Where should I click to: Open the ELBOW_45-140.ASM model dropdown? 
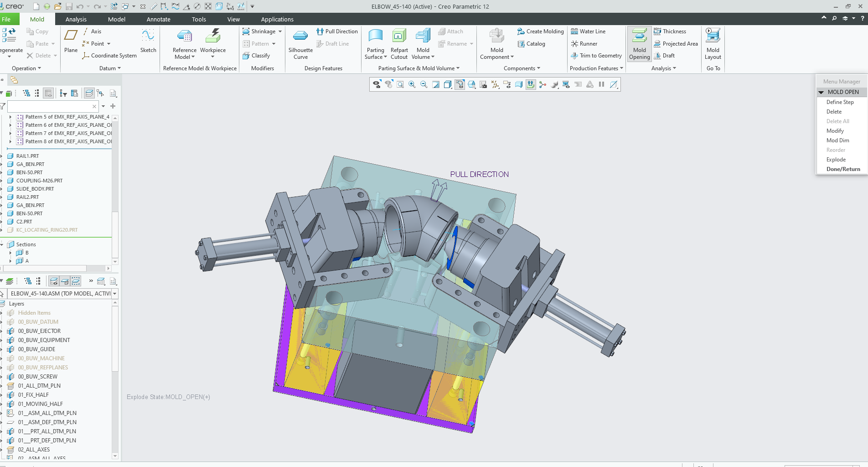point(114,294)
